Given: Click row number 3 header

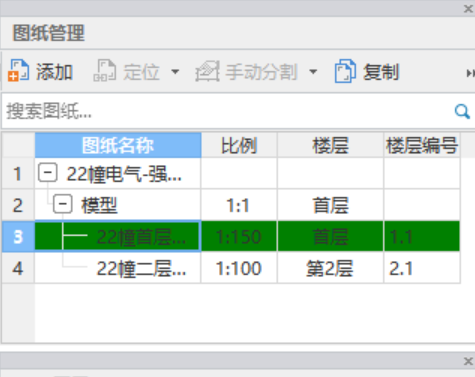Looking at the screenshot, I should [x=18, y=237].
